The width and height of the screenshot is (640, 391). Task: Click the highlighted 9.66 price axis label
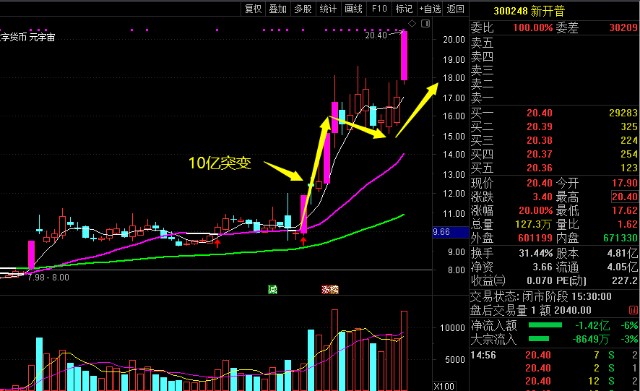[x=451, y=232]
